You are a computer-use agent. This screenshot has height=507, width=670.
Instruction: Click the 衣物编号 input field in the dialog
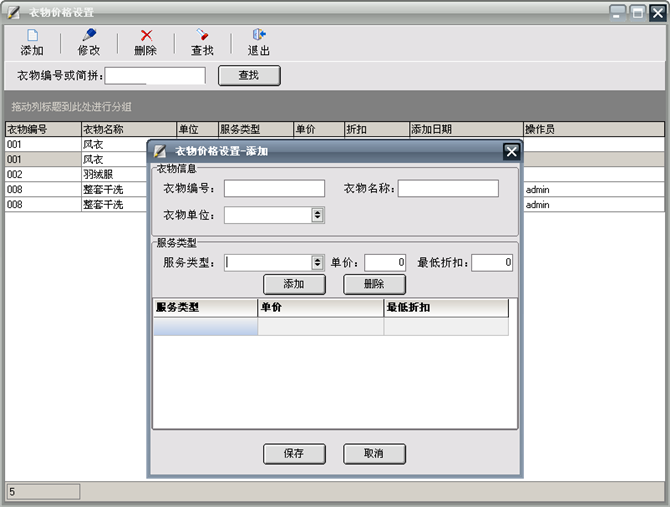(x=274, y=188)
